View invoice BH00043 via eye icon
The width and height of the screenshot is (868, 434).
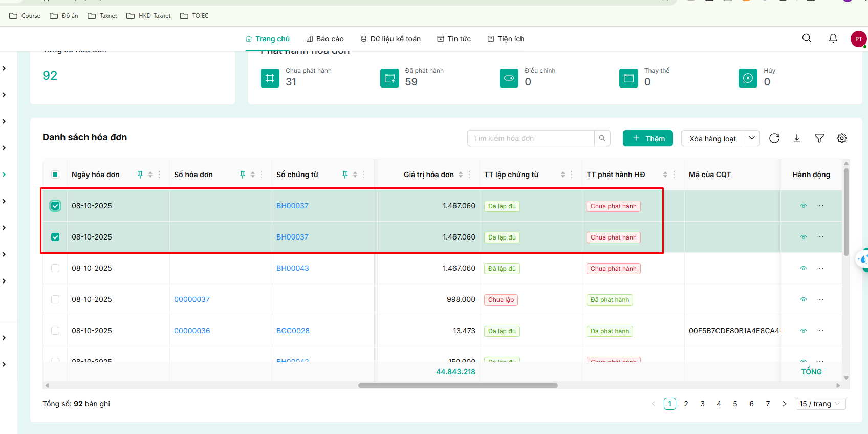[x=804, y=268]
